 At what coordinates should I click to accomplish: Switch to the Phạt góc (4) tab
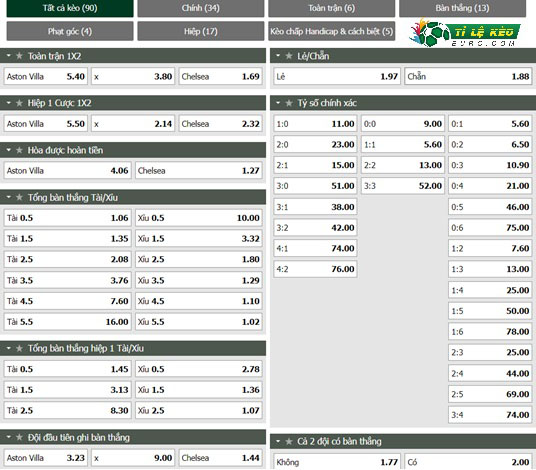(x=70, y=31)
